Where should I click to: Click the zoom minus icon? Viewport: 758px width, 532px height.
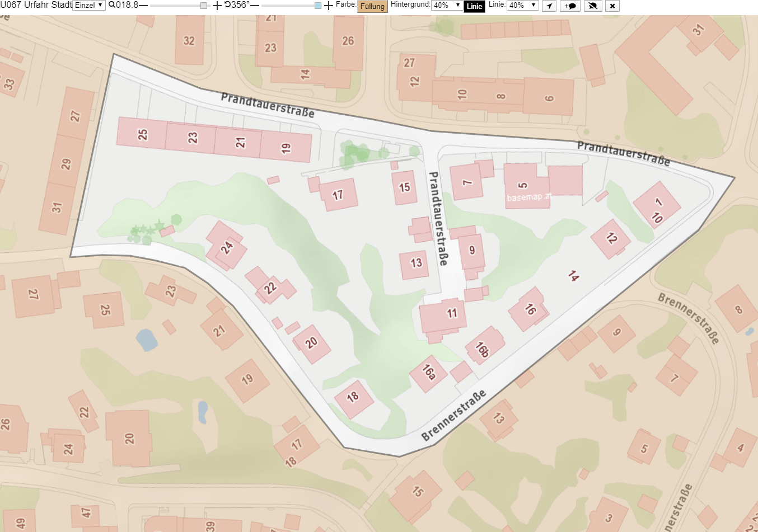[x=143, y=6]
